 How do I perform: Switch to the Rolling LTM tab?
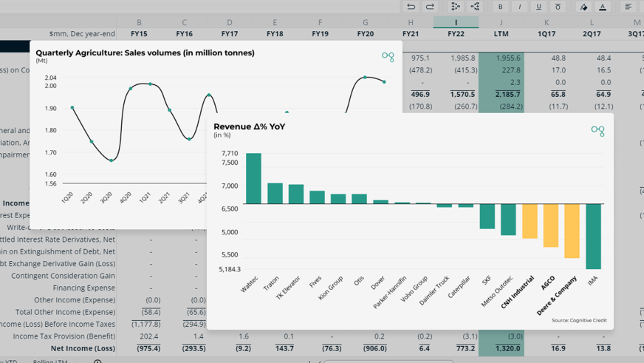49,361
